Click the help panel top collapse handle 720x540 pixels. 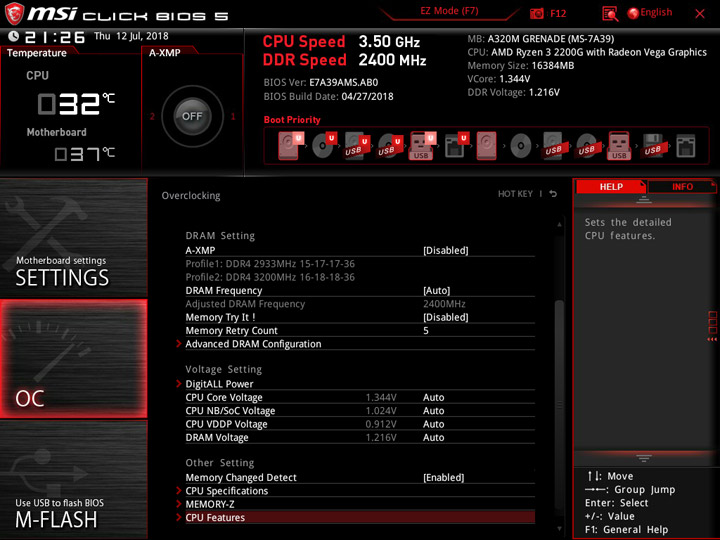click(644, 200)
